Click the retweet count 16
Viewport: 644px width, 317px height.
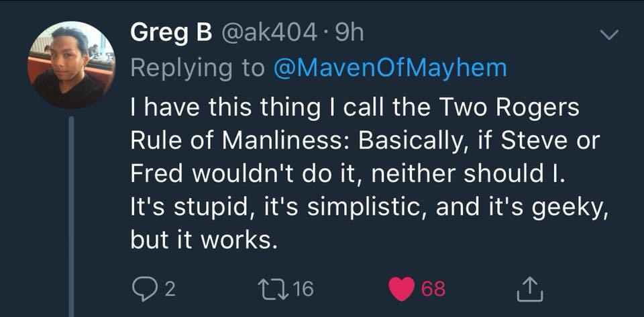coord(303,289)
